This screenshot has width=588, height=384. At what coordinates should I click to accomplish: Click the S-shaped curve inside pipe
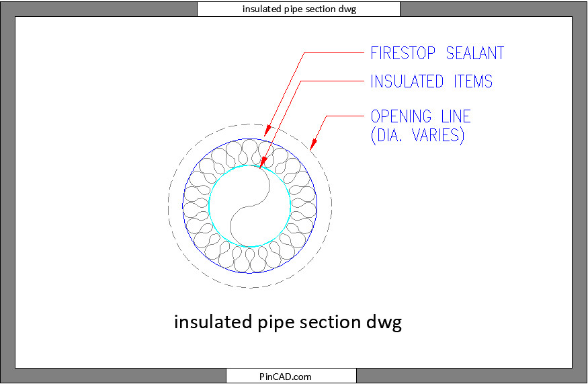click(250, 206)
